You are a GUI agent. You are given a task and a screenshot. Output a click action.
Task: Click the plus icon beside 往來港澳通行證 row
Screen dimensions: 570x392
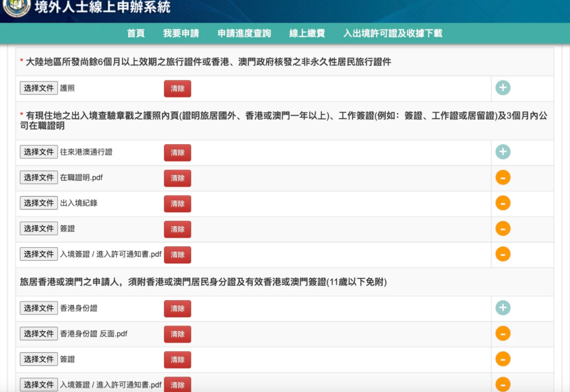coord(503,152)
